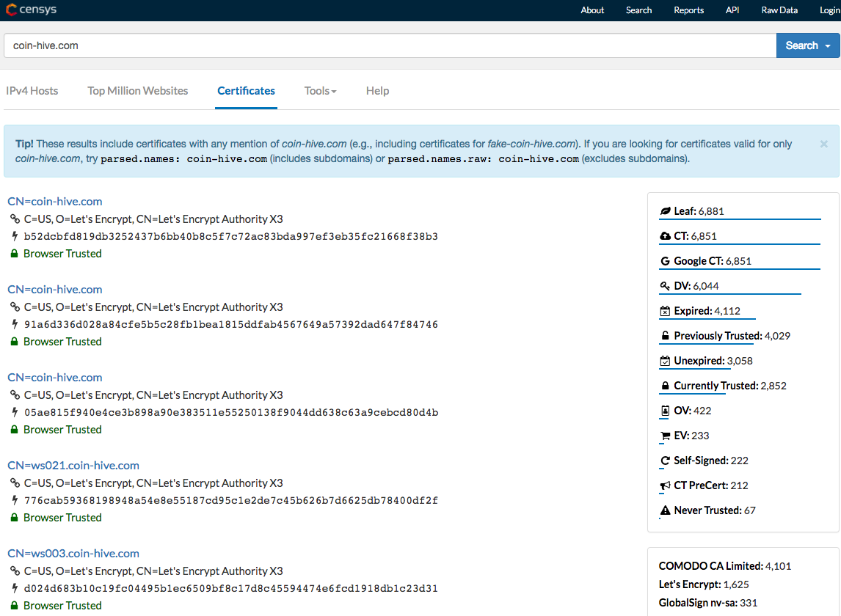This screenshot has height=616, width=841.
Task: Click the CT PreCert megaphone icon
Action: tap(666, 485)
